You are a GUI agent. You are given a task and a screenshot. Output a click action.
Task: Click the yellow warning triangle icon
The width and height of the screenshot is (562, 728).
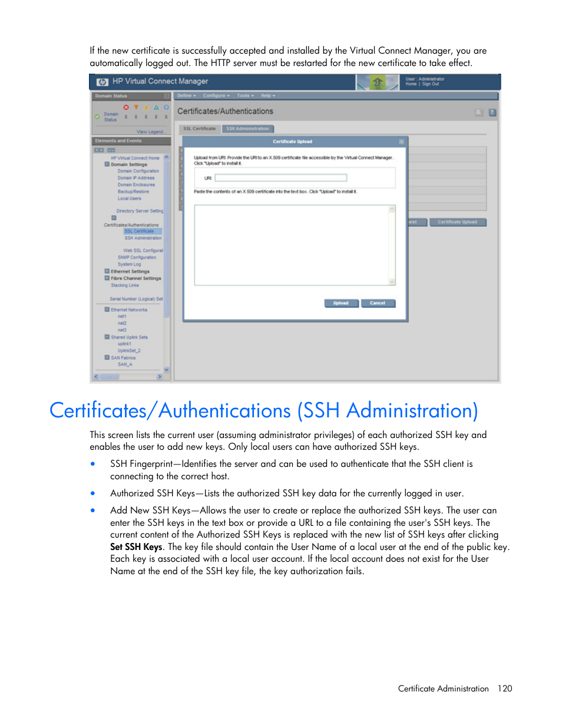tap(146, 108)
